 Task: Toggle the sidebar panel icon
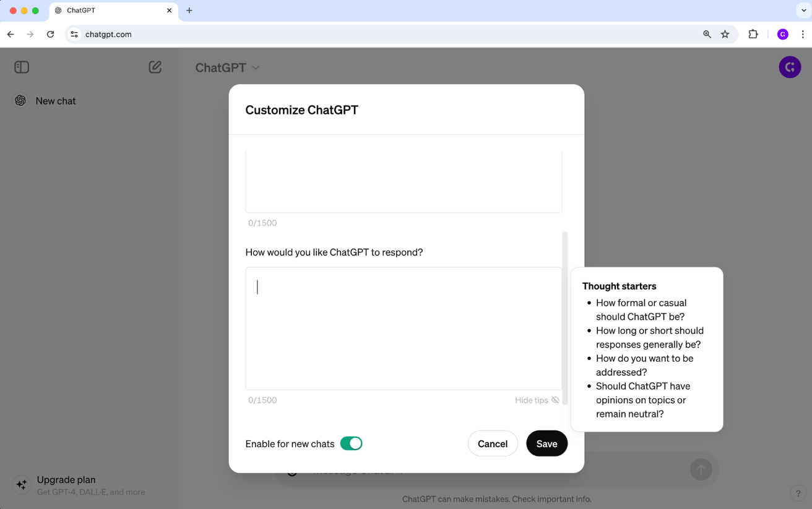[22, 67]
